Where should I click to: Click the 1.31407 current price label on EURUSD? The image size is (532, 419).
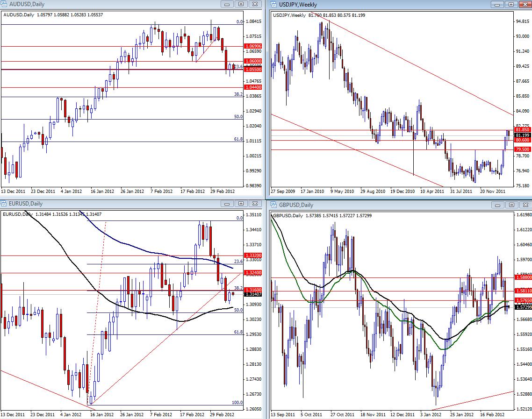253,294
